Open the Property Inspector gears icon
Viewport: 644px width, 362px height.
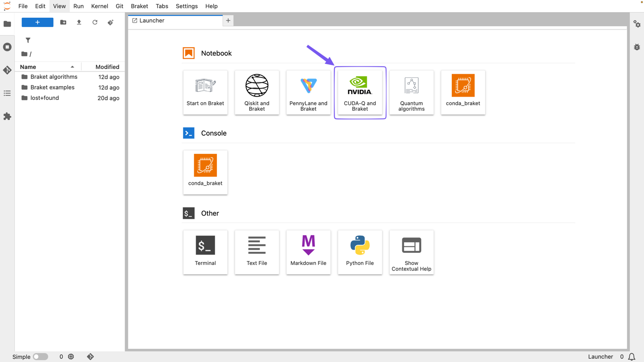637,24
